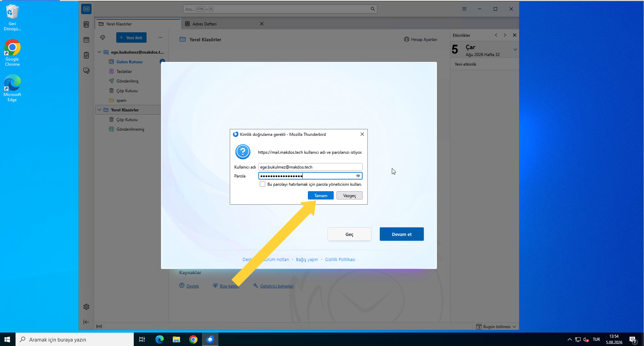The height and width of the screenshot is (346, 644).
Task: Click the search magnifier icon
Action: click(x=373, y=9)
